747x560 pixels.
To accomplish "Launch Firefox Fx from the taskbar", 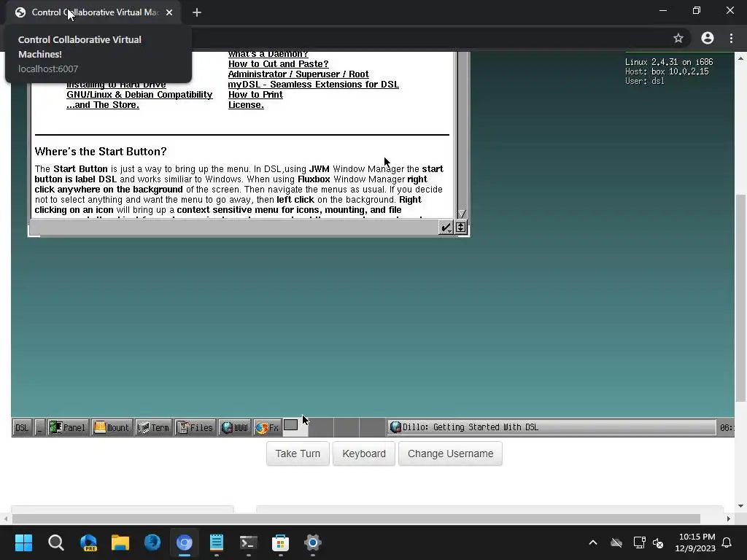I will point(267,427).
